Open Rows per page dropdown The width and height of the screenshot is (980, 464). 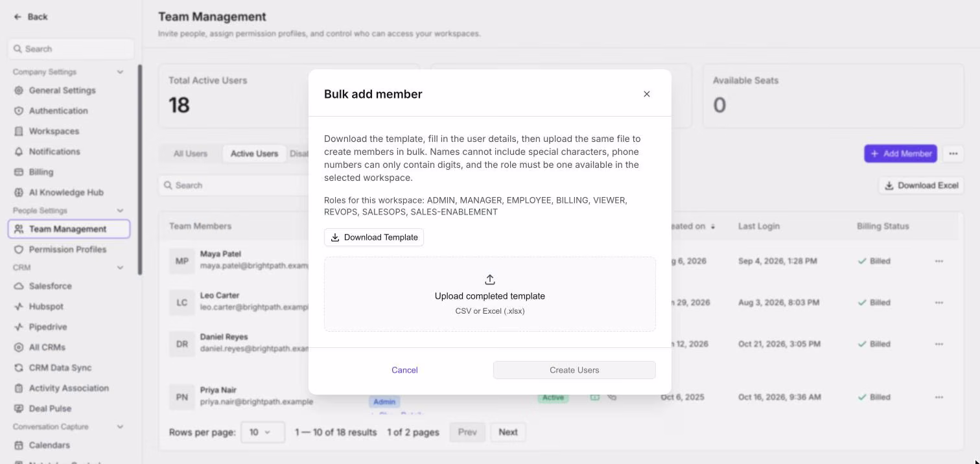[x=262, y=432]
